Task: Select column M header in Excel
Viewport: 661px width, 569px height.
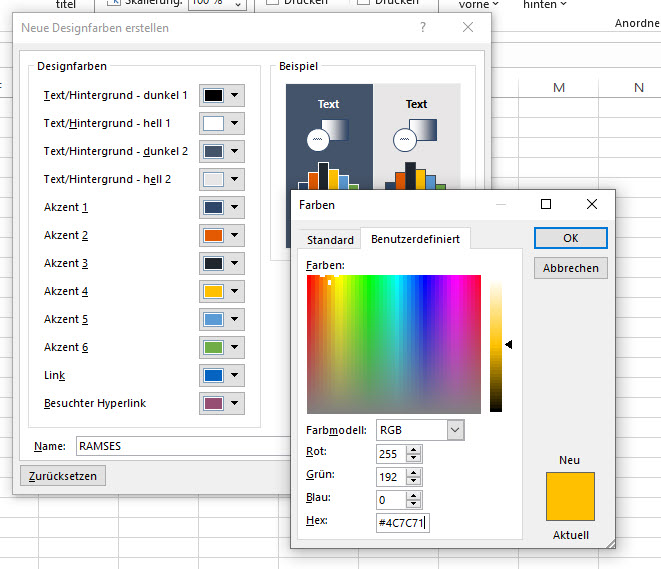Action: pos(559,88)
